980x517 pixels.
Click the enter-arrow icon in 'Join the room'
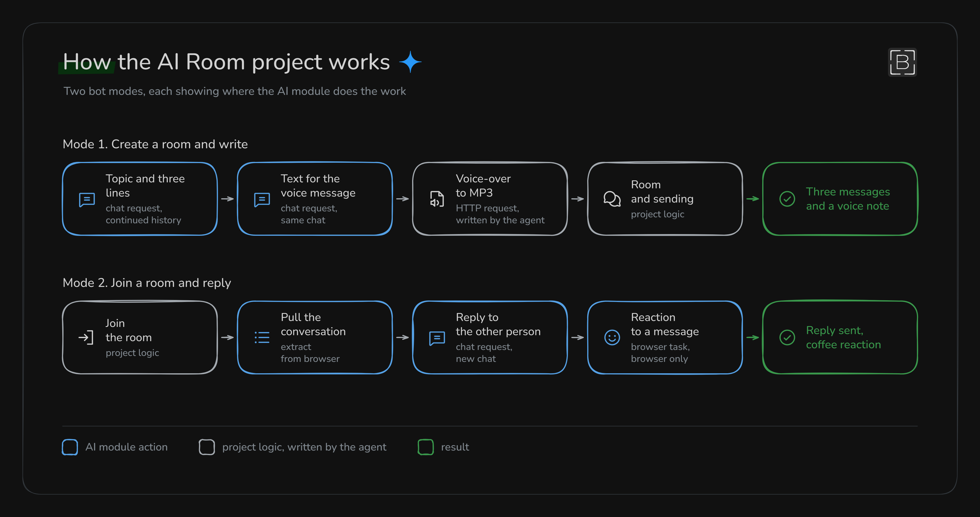coord(86,337)
